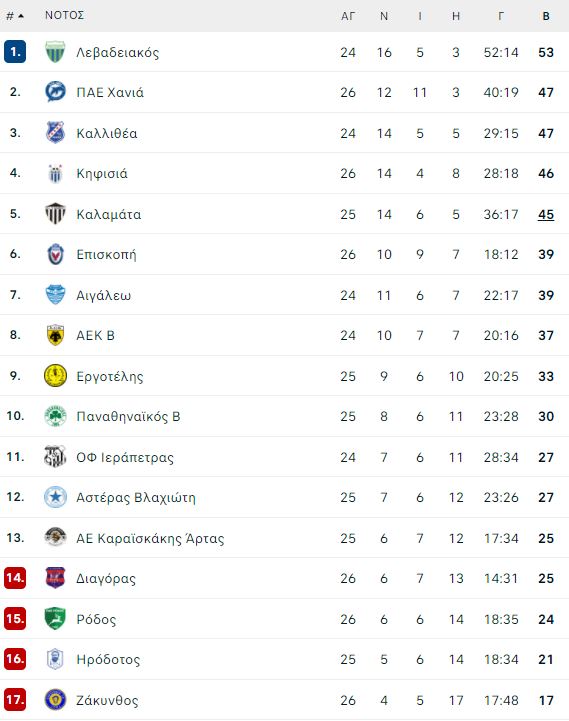This screenshot has height=721, width=569.
Task: Open Λεβαδειακός team crest icon
Action: [55, 52]
